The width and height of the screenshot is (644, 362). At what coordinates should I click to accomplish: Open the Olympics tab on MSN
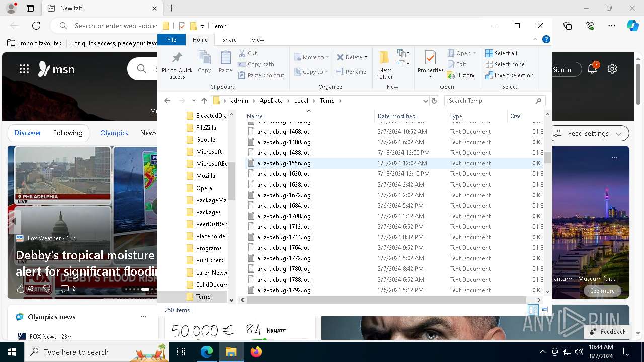click(114, 133)
